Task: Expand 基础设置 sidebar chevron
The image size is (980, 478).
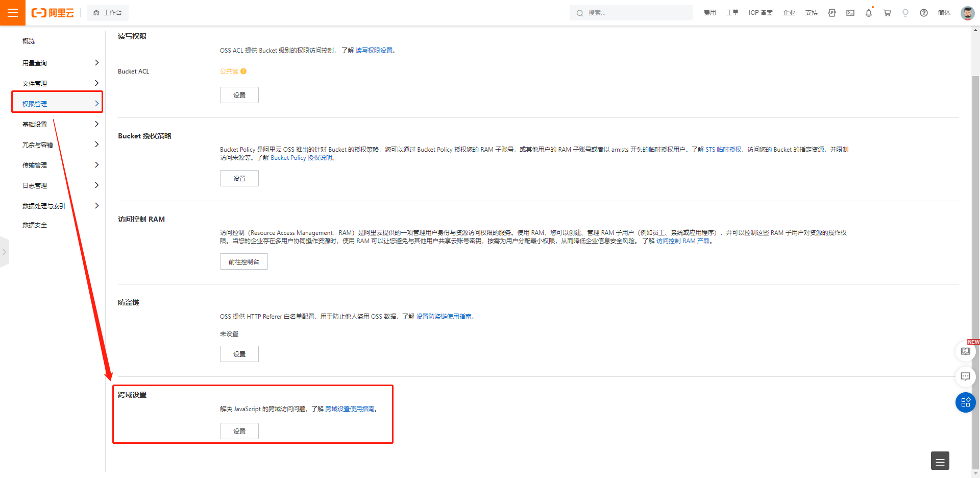Action: [96, 124]
